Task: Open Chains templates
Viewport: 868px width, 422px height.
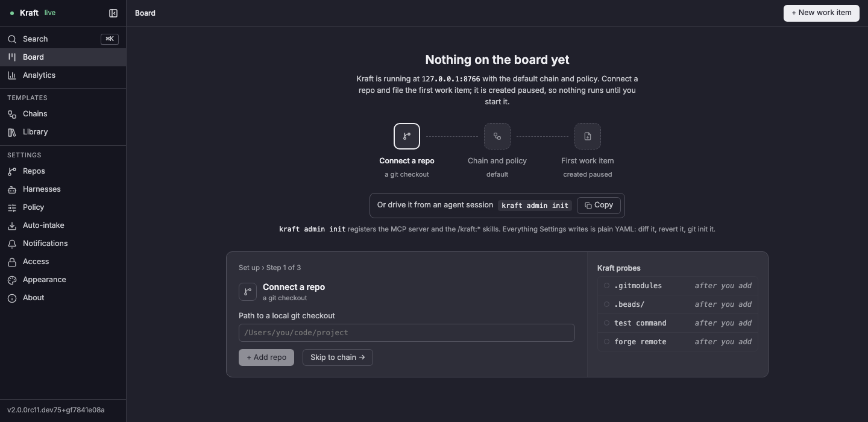Action: 63,114
